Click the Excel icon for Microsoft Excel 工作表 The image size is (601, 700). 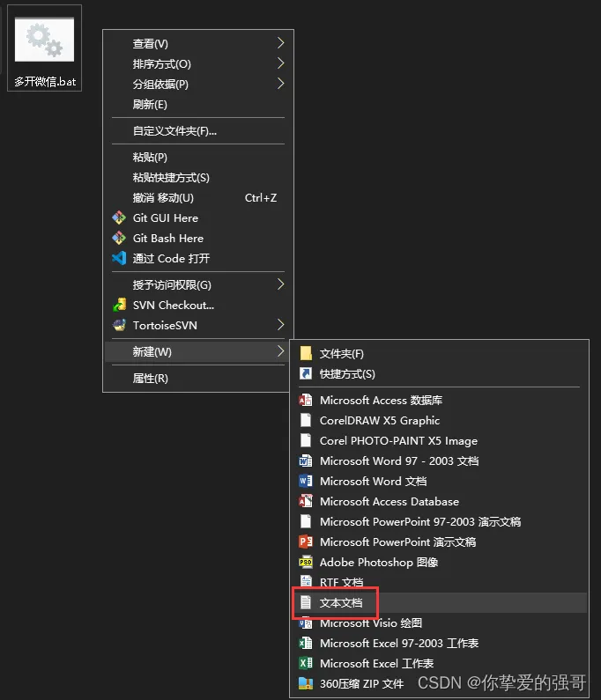pyautogui.click(x=306, y=663)
